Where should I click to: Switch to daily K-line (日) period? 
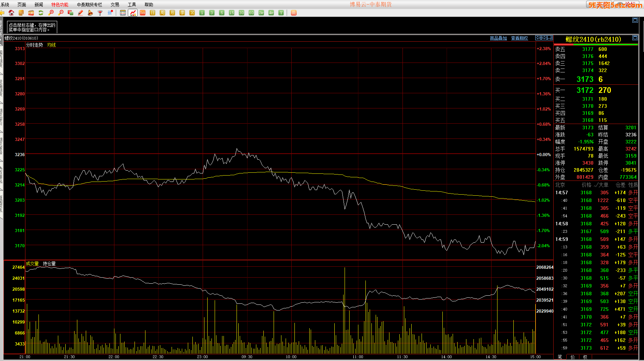pos(153,13)
